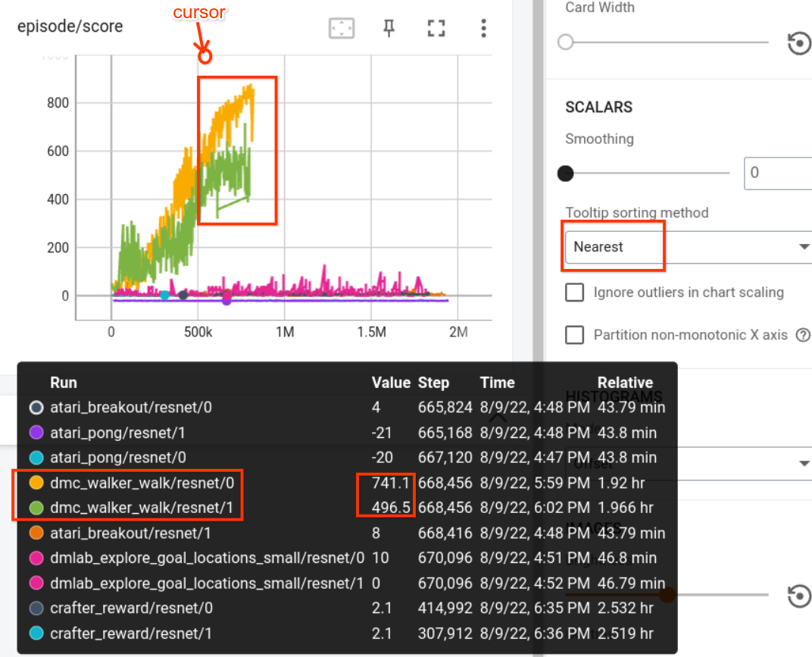Open the three-dot menu on episode/score chart
812x657 pixels.
[483, 27]
